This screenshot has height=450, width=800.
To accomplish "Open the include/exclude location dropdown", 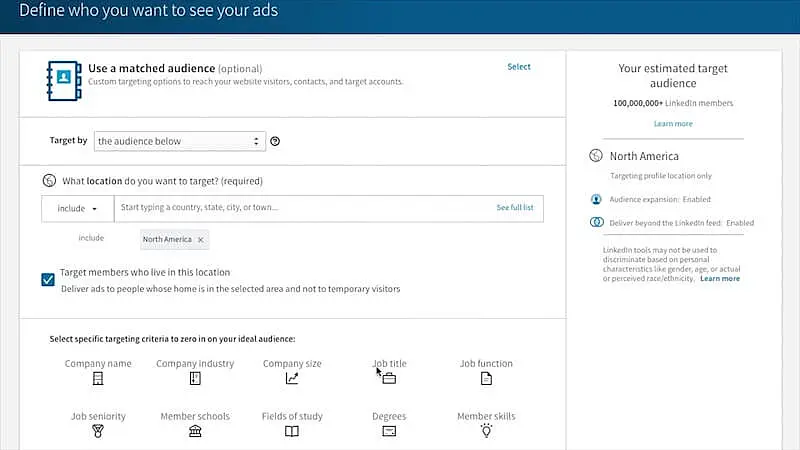I will (78, 209).
